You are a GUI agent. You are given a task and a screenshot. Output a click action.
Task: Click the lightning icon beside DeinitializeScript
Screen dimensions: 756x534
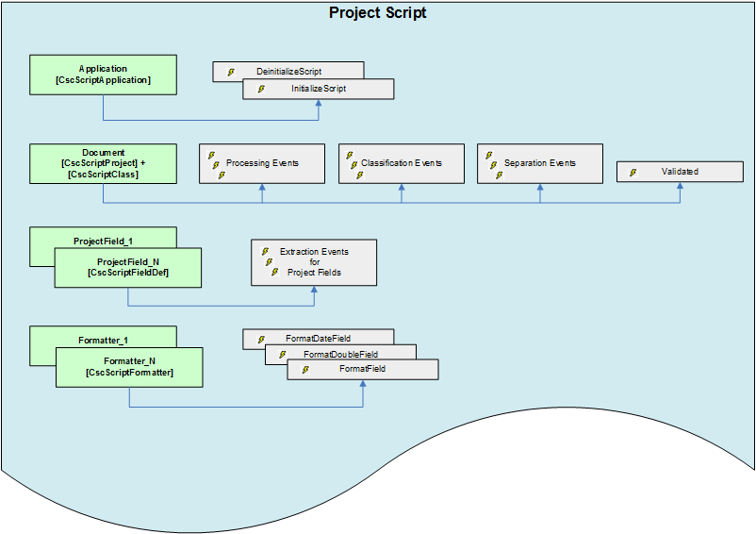(230, 72)
